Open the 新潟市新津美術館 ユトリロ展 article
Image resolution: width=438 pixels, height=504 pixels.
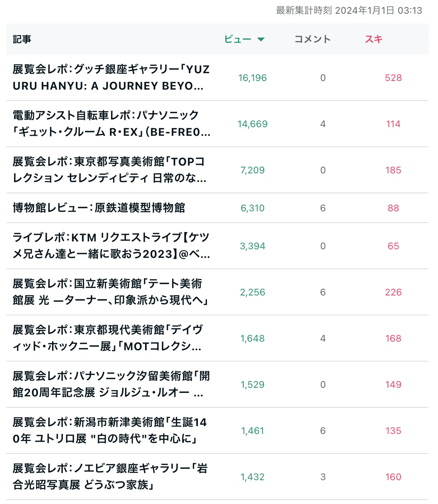pos(109,430)
